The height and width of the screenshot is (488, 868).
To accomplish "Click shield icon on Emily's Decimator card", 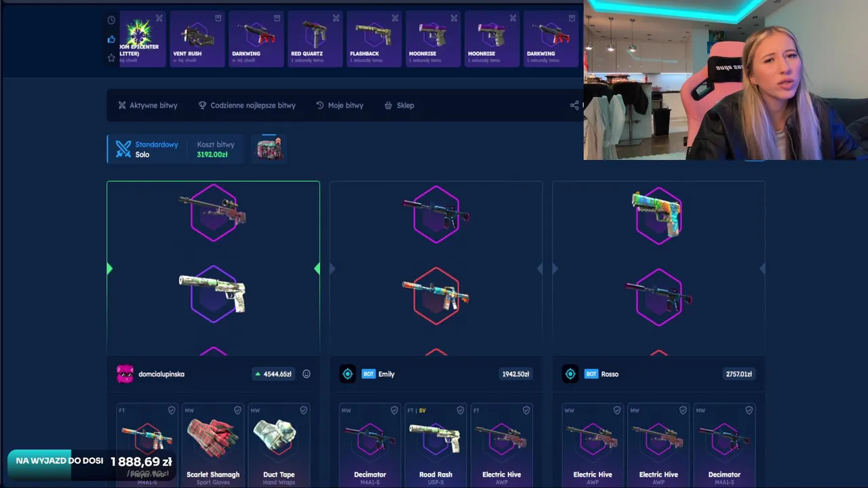I will point(394,410).
